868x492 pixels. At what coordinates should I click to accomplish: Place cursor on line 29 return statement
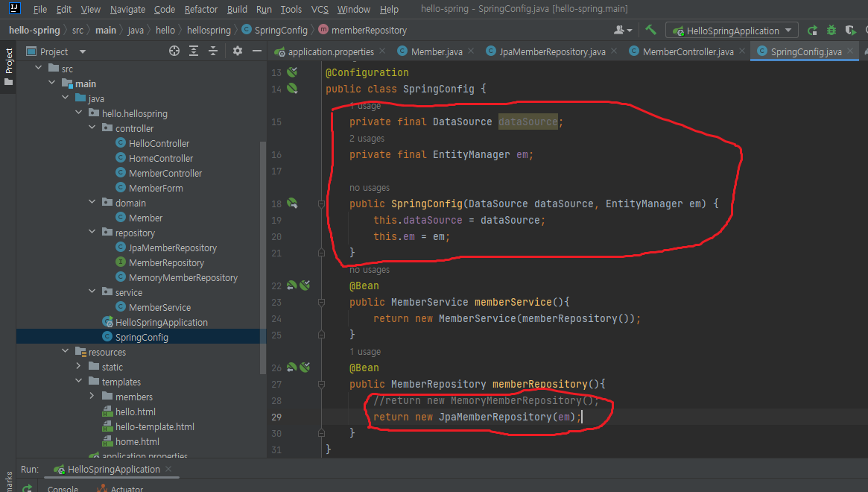pos(477,417)
